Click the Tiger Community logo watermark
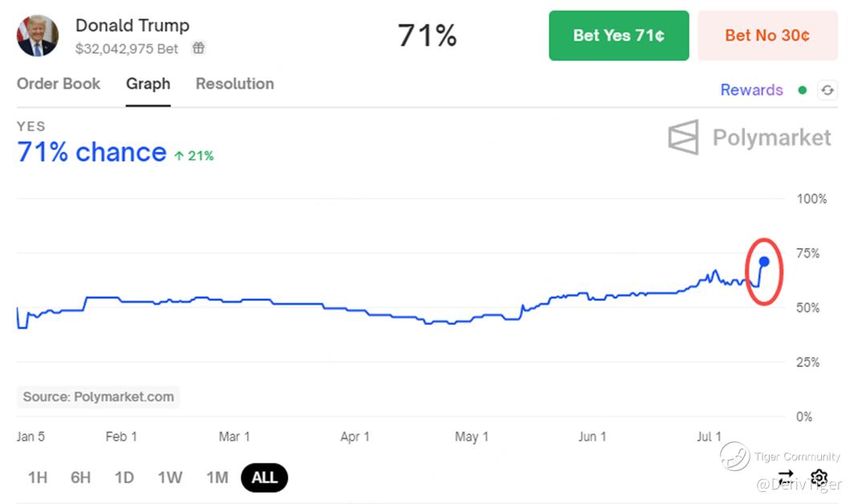This screenshot has height=504, width=858. point(734,456)
